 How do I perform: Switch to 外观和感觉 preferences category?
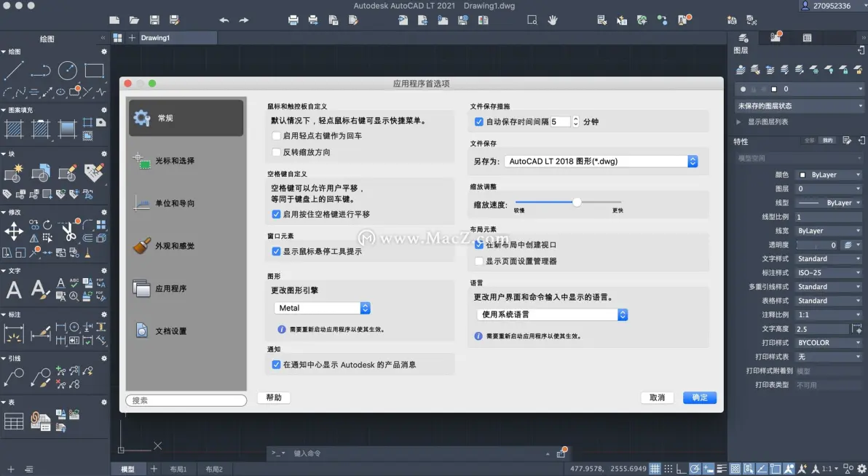186,246
